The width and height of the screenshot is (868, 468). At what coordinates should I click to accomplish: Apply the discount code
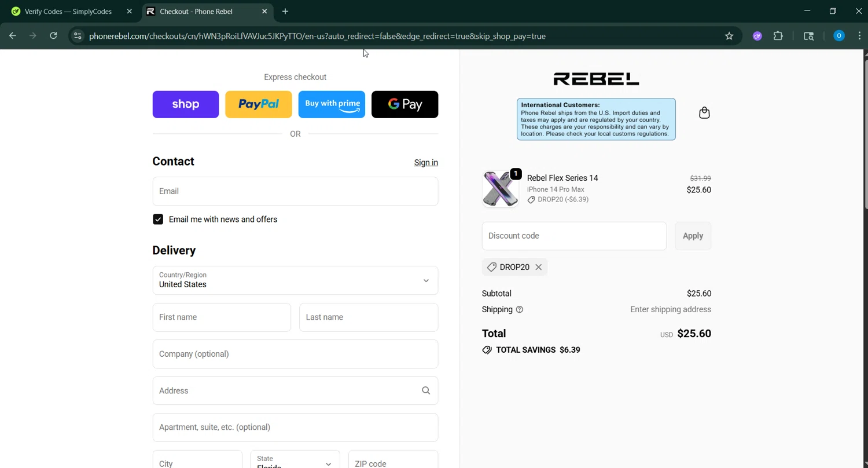[693, 236]
